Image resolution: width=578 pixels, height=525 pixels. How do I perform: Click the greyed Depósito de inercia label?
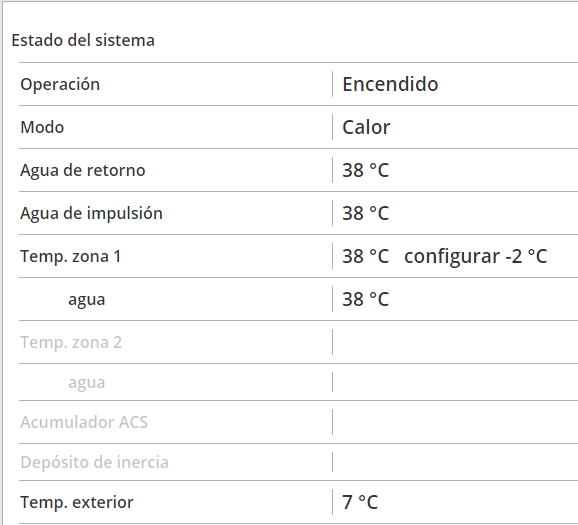point(94,462)
